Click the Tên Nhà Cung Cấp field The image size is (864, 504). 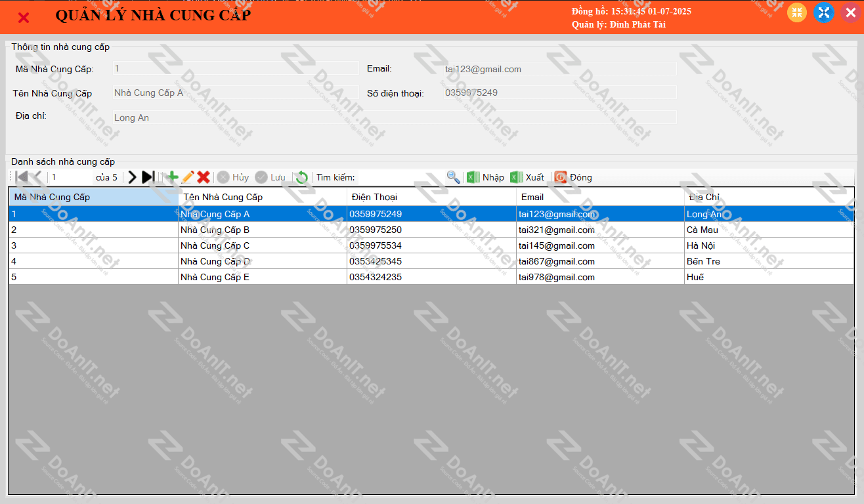click(236, 93)
